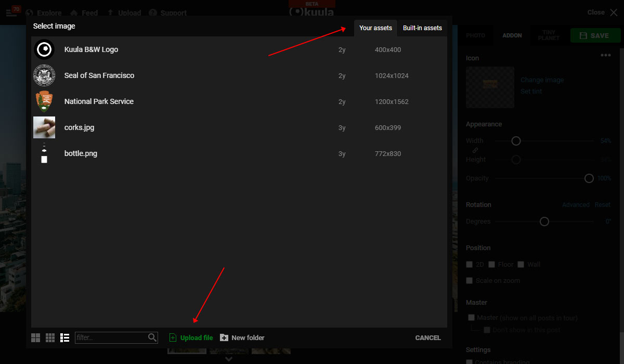Switch to ADDON tab

point(512,35)
